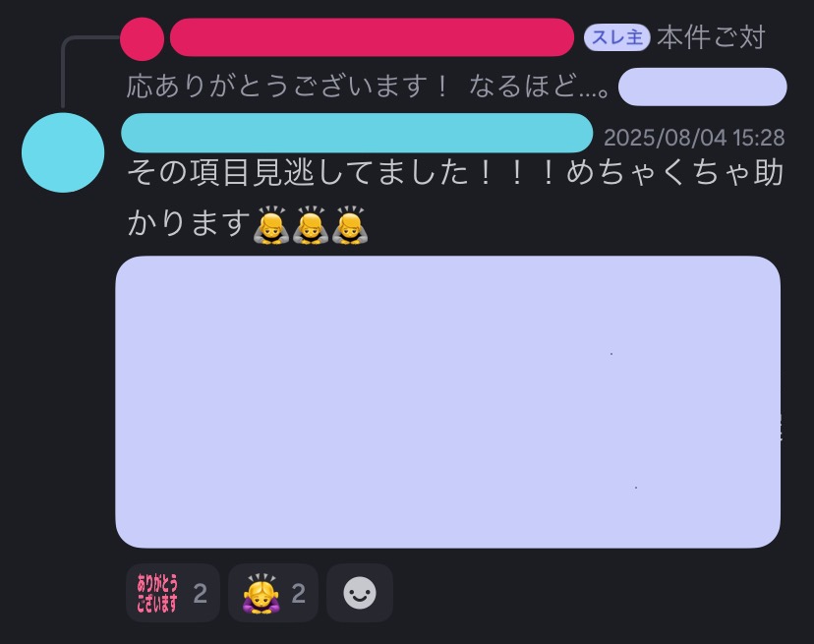Click the cyan redacted author name
Screen dimensions: 814x644
click(357, 133)
